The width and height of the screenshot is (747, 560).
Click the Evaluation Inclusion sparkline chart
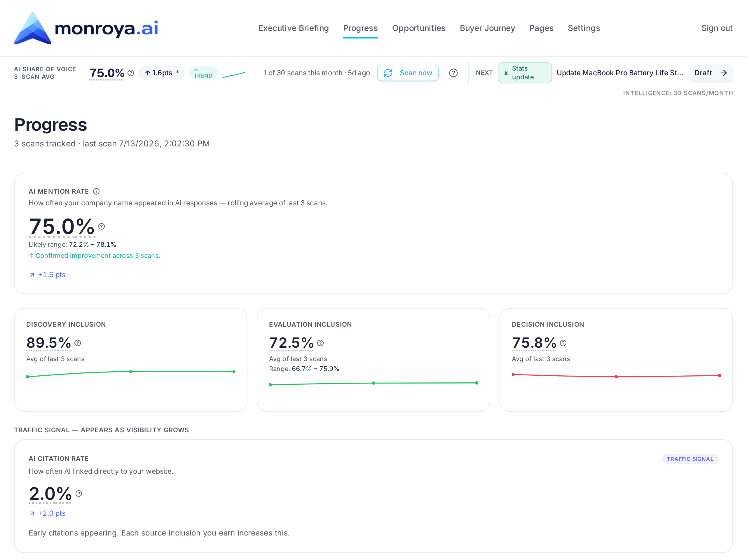373,384
